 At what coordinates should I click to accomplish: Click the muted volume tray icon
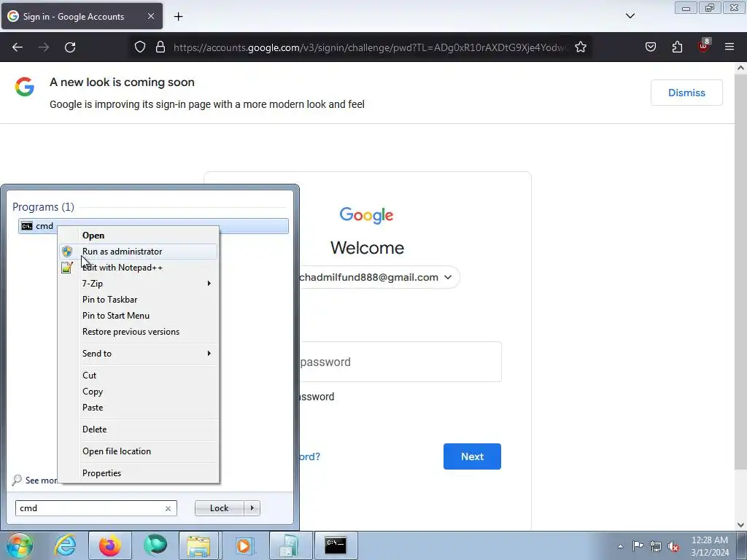673,546
